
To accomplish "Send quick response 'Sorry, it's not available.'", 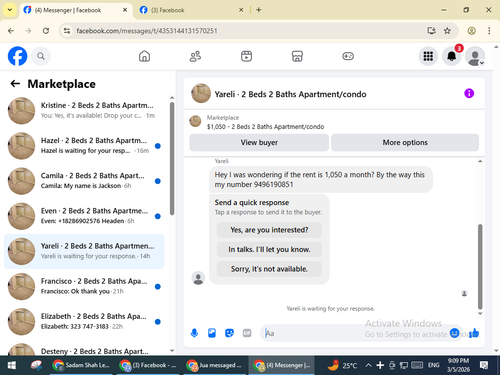I will [269, 269].
